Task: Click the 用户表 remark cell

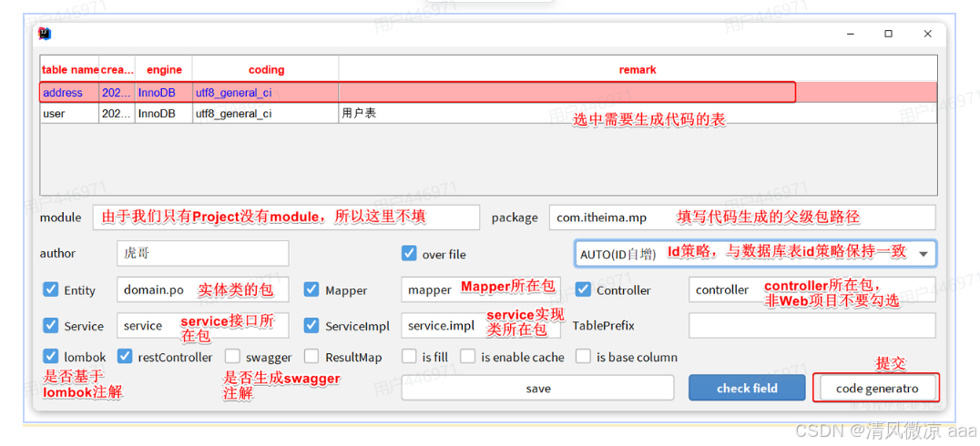Action: 638,114
